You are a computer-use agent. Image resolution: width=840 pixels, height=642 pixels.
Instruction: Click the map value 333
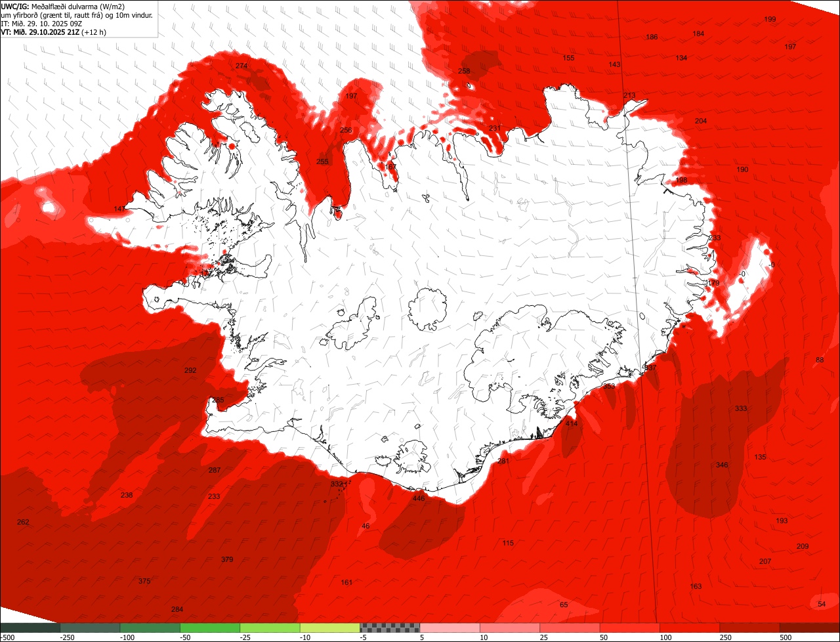click(741, 408)
